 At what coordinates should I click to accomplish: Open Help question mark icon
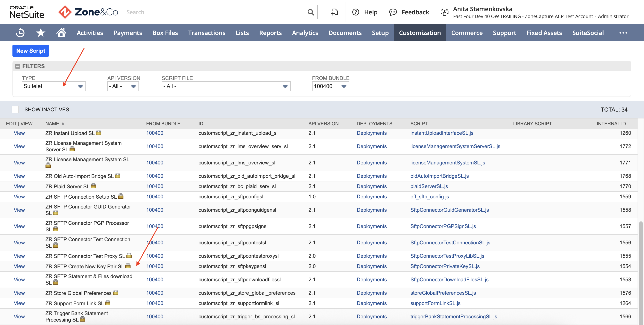point(355,12)
